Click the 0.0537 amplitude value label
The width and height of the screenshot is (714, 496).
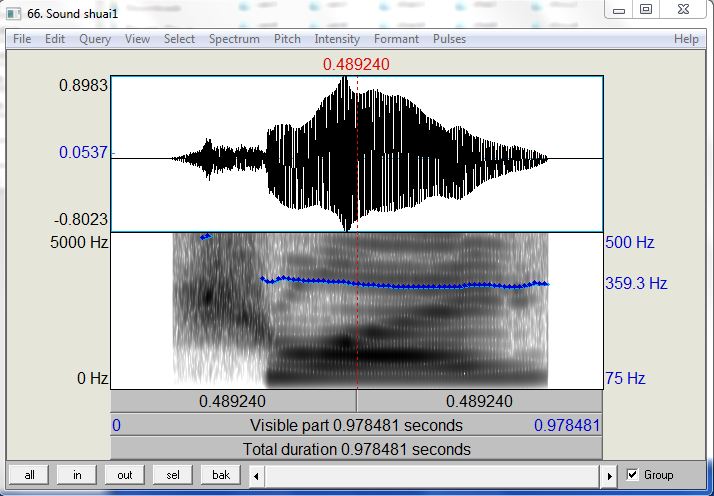(84, 152)
